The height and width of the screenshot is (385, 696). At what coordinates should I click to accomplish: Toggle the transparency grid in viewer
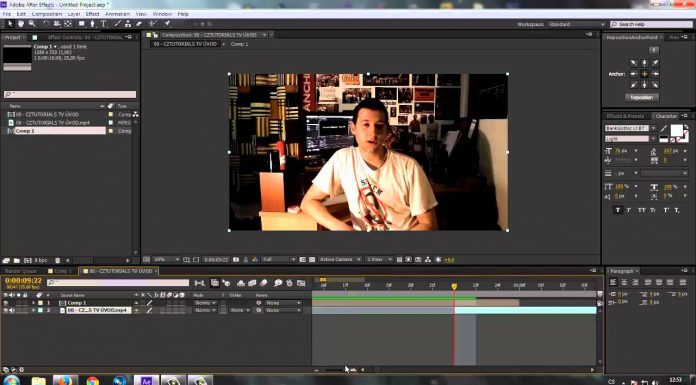(312, 259)
